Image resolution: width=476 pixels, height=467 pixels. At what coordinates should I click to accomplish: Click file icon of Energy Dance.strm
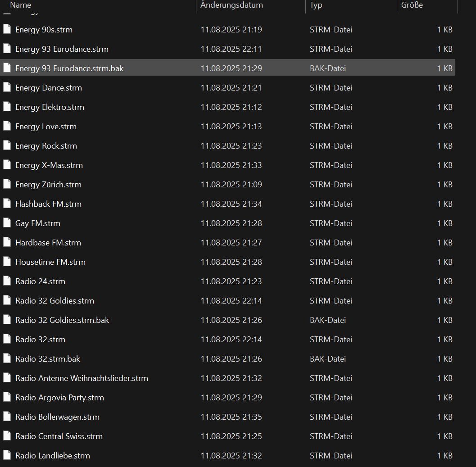[x=7, y=87]
